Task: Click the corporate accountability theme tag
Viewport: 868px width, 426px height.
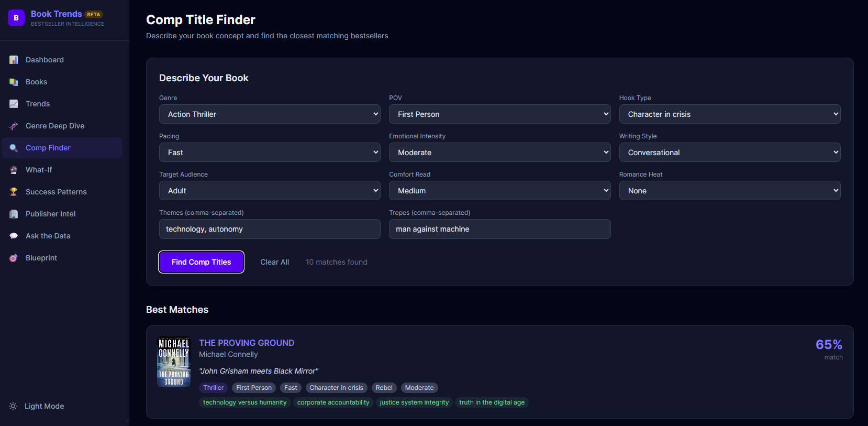Action: (x=333, y=402)
